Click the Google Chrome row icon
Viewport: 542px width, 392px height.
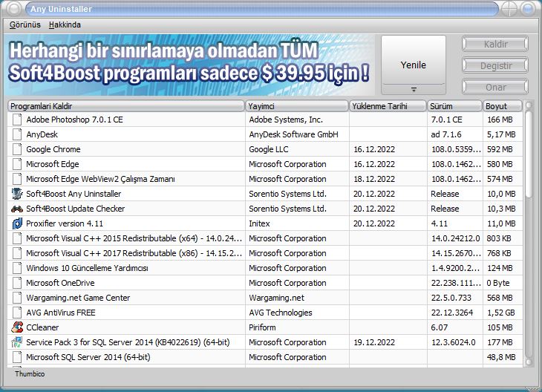point(17,149)
